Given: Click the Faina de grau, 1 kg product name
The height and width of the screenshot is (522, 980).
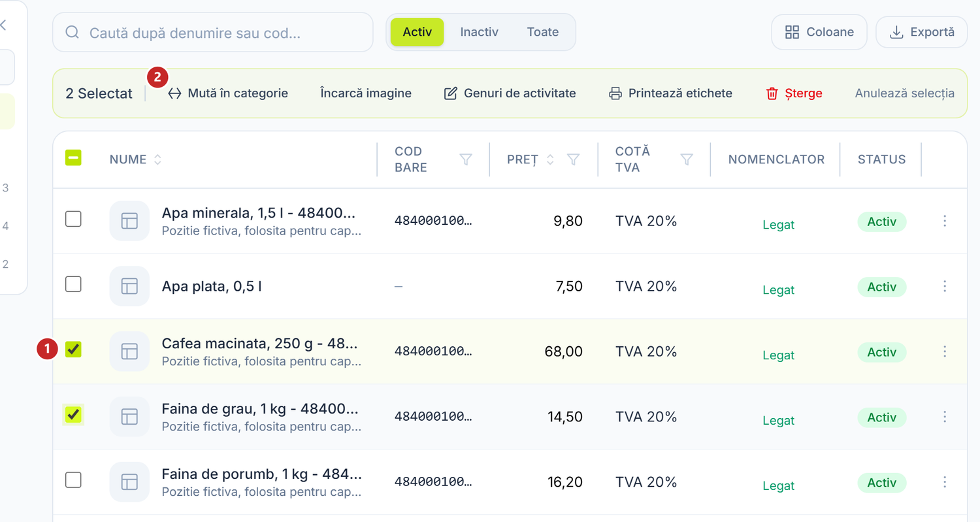Looking at the screenshot, I should tap(260, 410).
